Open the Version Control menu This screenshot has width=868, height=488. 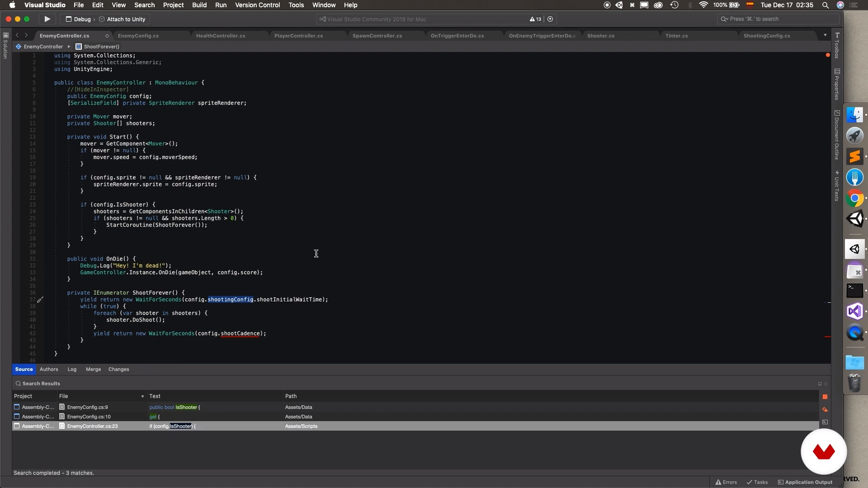[x=258, y=5]
